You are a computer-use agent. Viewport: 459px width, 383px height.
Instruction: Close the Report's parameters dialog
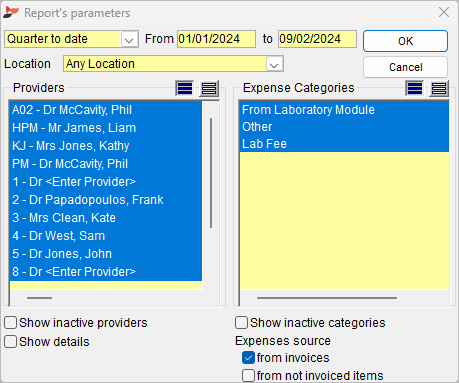coord(444,12)
